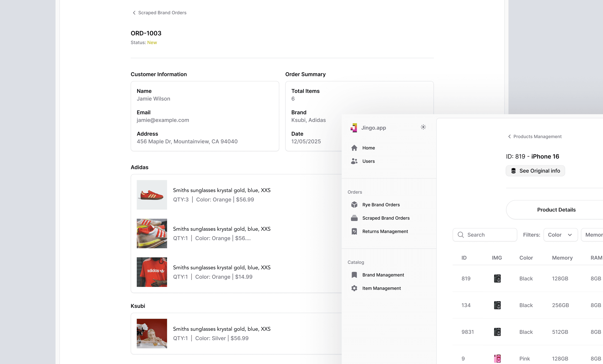The height and width of the screenshot is (364, 603).
Task: Click the Brand Management bookmark icon
Action: [x=354, y=275]
